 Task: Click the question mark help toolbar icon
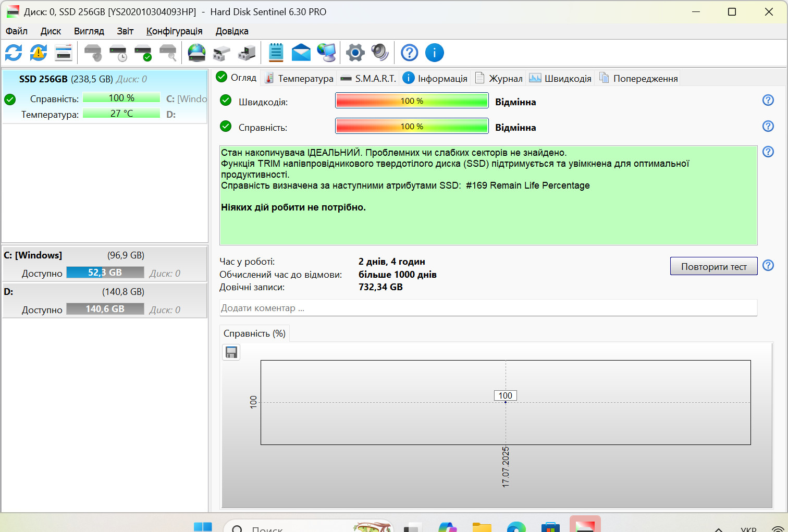tap(410, 53)
